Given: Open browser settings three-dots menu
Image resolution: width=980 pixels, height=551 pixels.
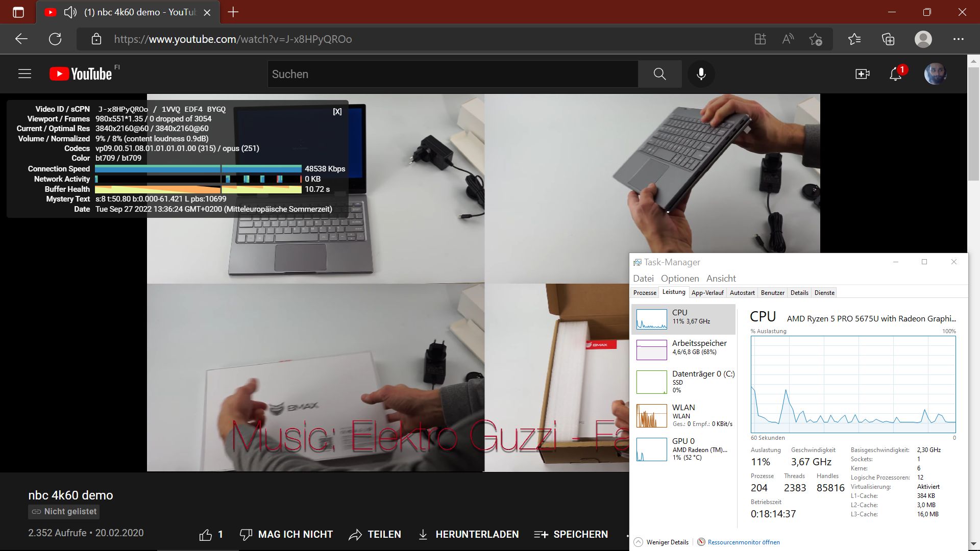Looking at the screenshot, I should (x=958, y=39).
